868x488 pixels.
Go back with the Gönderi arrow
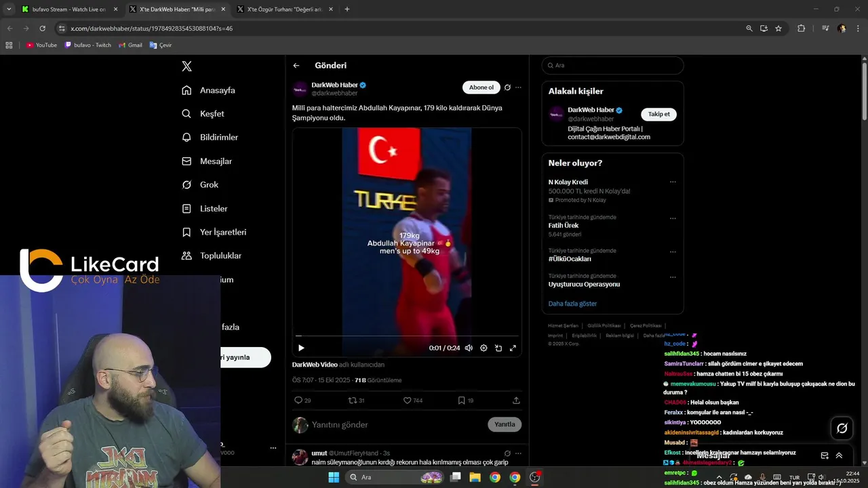[296, 66]
